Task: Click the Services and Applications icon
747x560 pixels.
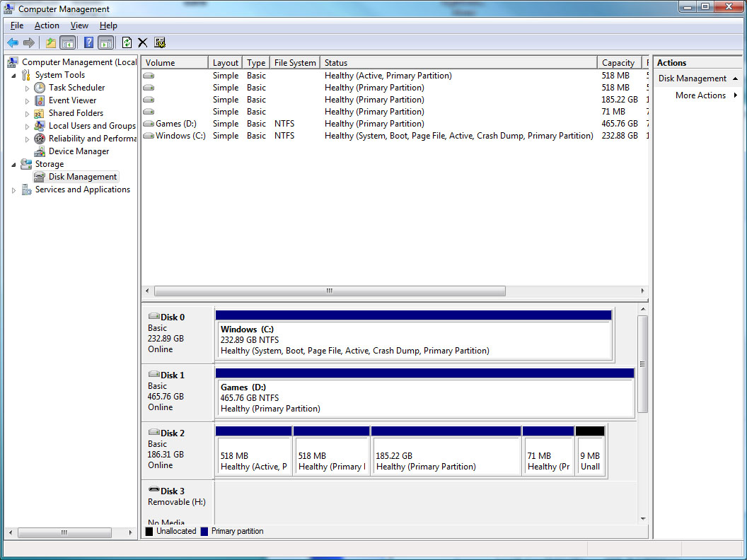Action: pos(27,190)
